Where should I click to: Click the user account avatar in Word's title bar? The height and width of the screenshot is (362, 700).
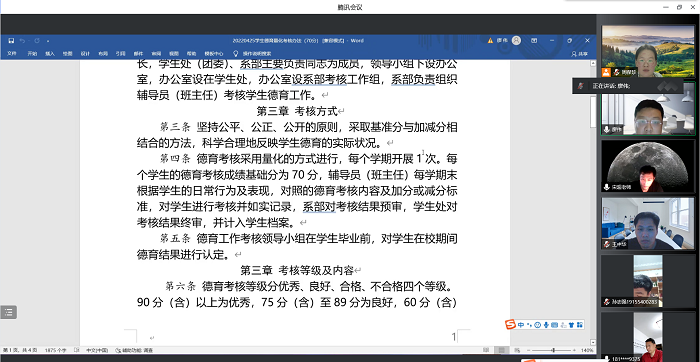point(516,41)
